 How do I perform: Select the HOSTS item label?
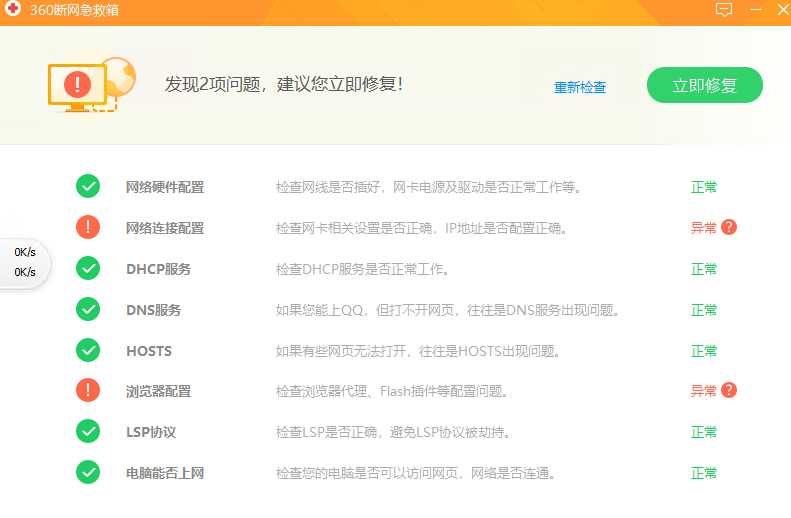click(x=149, y=351)
